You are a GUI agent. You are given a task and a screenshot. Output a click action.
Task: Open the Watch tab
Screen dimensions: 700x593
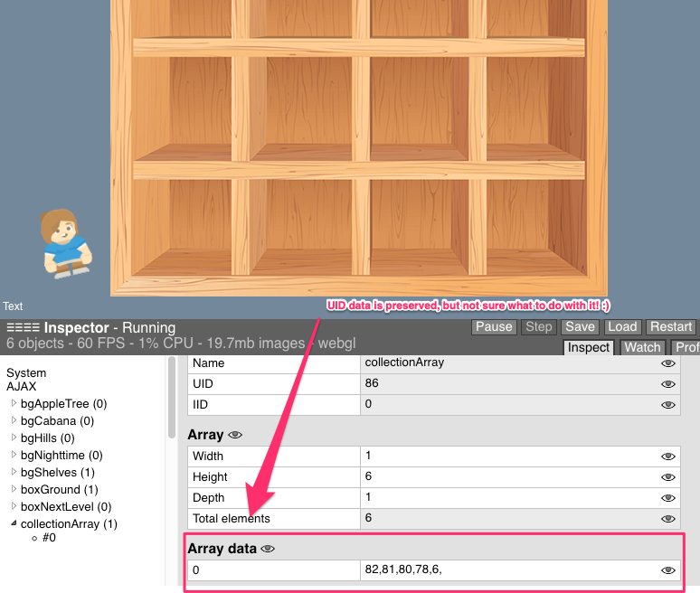642,348
